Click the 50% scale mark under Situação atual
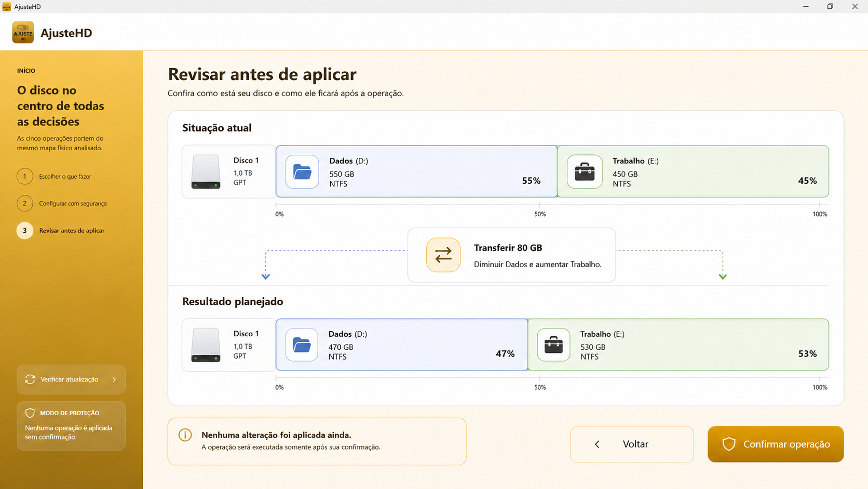 540,214
